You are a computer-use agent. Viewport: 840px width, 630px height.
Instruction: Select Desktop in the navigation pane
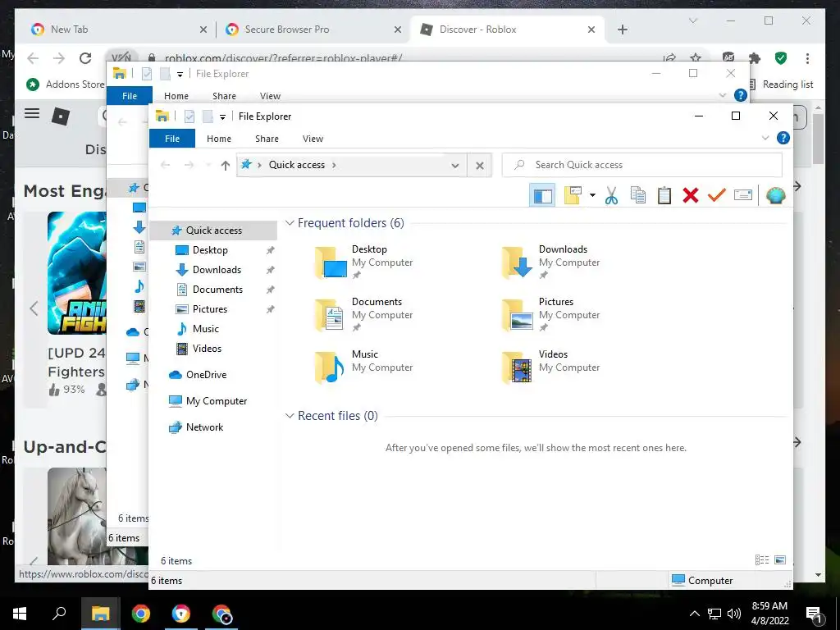[210, 250]
